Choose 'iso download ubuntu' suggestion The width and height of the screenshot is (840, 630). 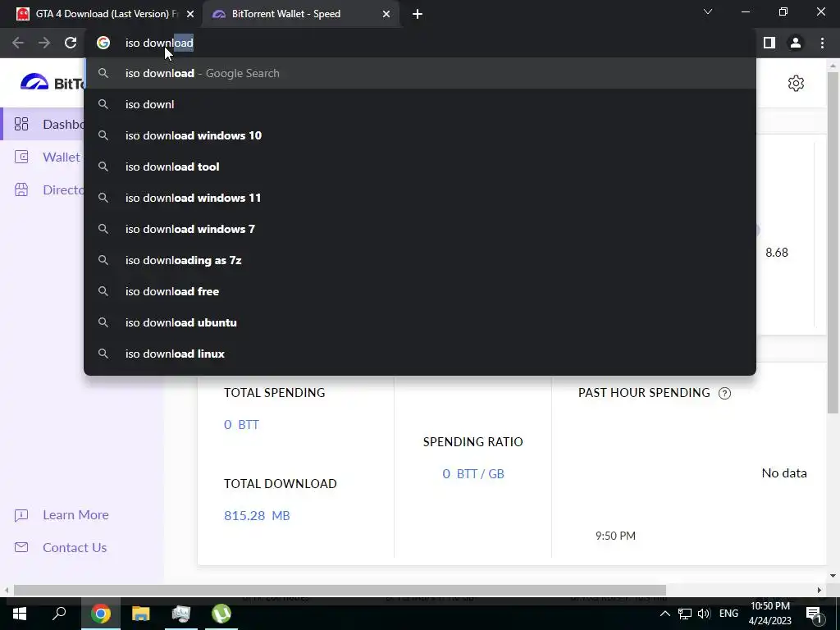pos(420,322)
